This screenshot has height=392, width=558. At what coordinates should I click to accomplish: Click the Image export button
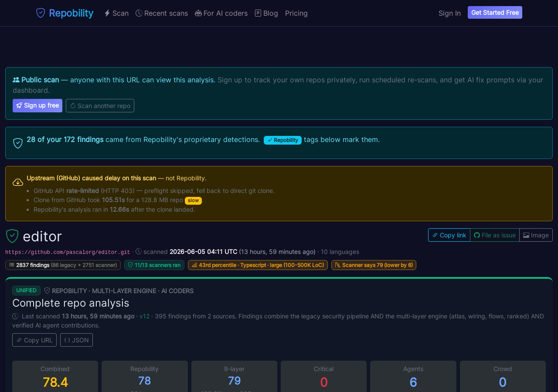[536, 235]
